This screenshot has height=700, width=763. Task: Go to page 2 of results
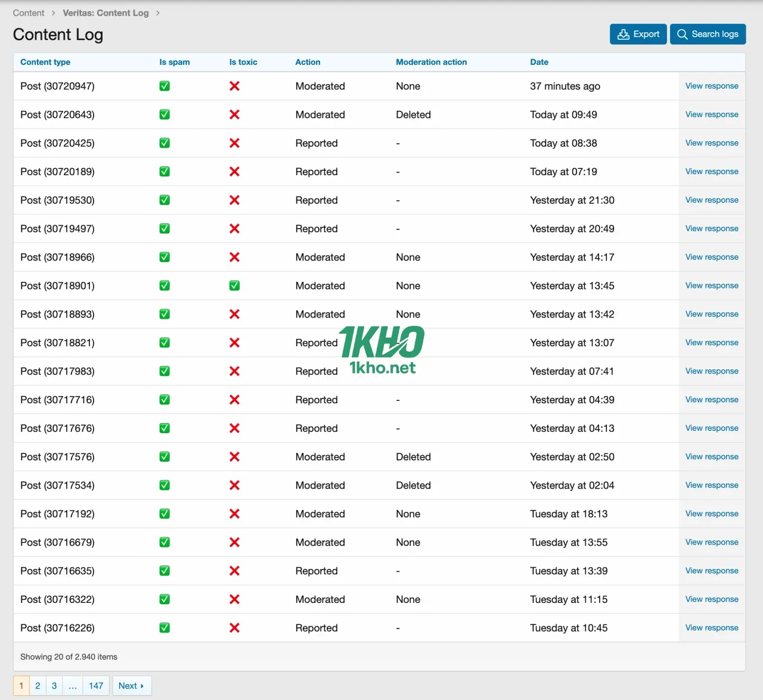pyautogui.click(x=38, y=686)
